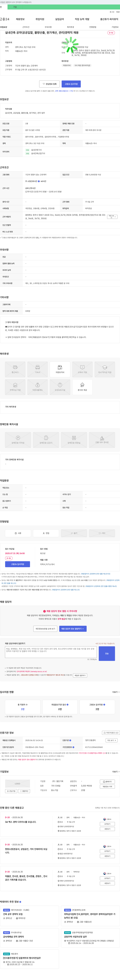Open the 취업지원 menu

click(40, 19)
